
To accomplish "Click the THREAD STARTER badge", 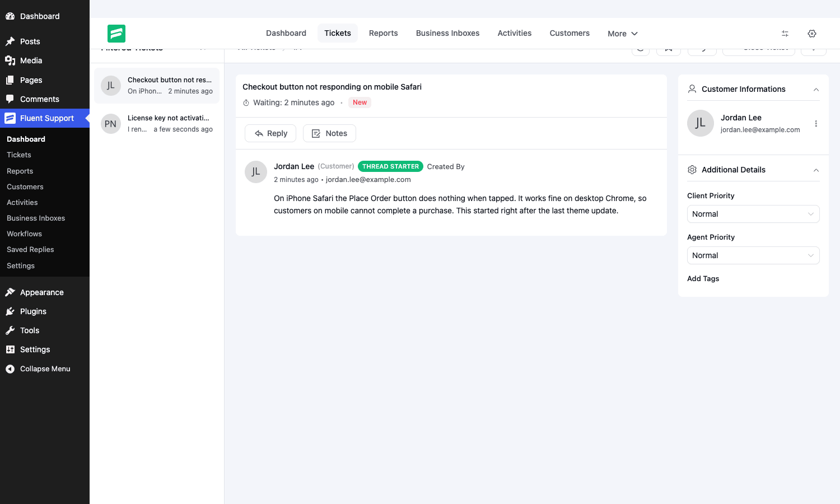I will pyautogui.click(x=391, y=166).
